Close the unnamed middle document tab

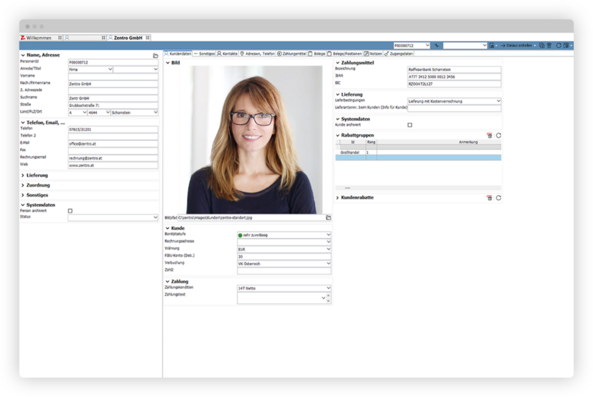click(x=104, y=38)
